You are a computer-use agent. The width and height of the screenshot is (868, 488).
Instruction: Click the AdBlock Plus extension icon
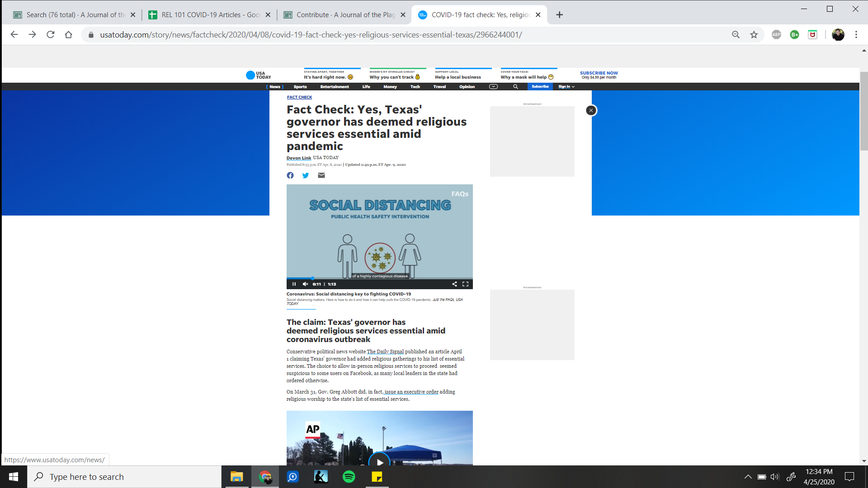click(776, 35)
